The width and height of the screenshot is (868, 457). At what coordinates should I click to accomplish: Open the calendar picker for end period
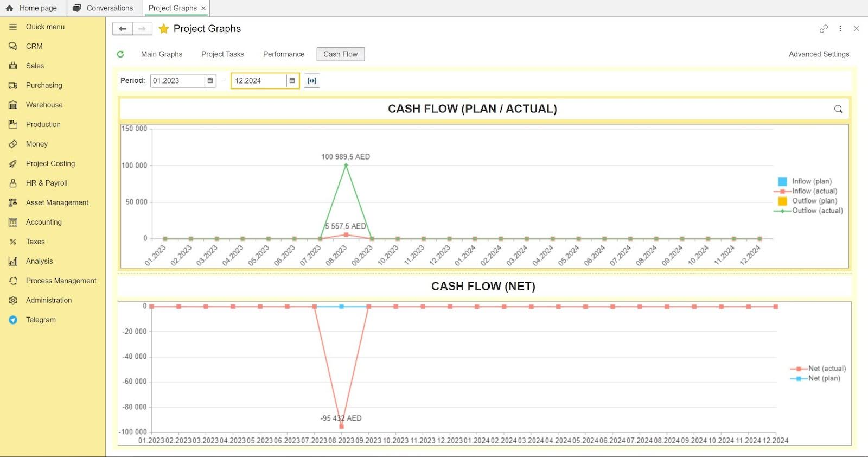coord(292,81)
